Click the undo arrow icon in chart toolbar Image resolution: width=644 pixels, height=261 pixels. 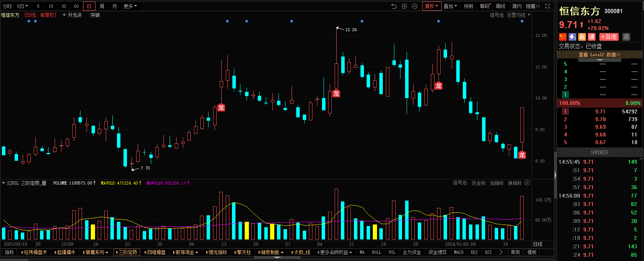point(394,6)
